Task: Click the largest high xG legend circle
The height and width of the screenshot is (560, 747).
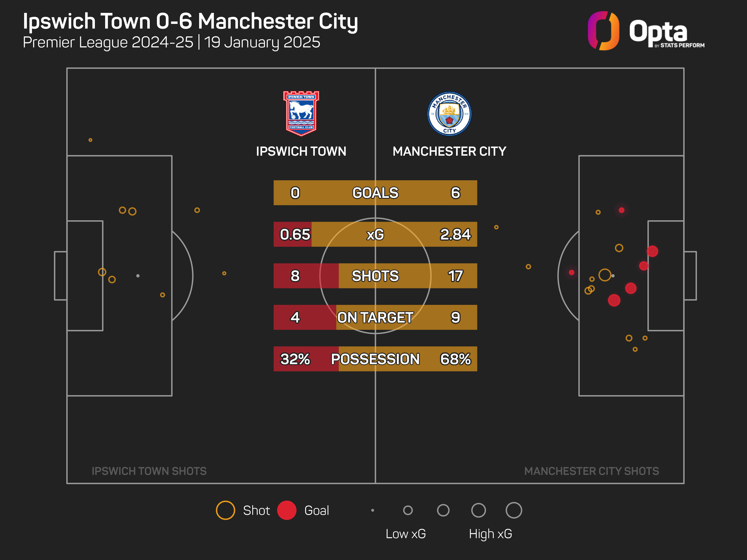Action: [x=514, y=510]
